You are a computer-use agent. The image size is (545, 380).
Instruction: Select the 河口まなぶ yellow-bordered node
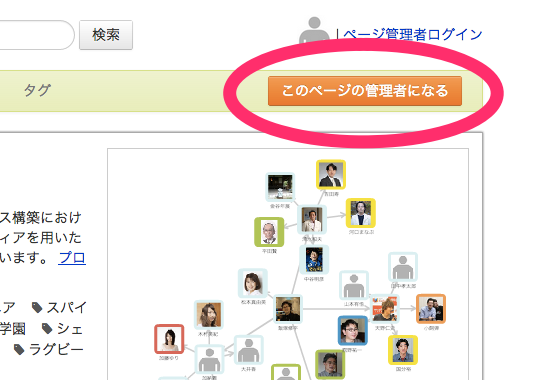coord(361,213)
